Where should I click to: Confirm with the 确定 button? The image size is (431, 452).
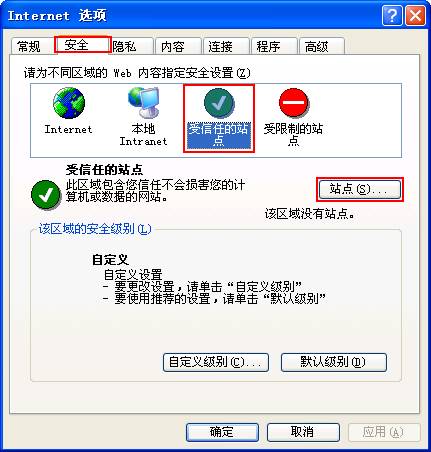222,432
